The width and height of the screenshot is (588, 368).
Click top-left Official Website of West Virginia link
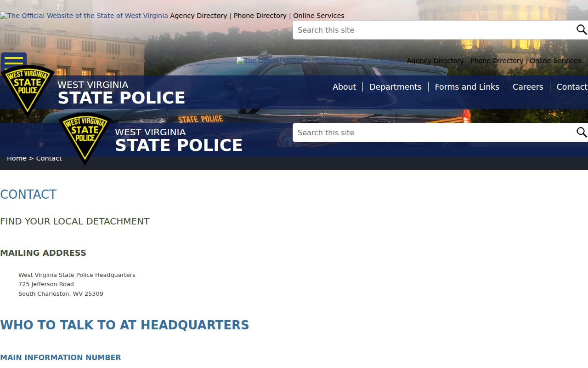click(84, 16)
